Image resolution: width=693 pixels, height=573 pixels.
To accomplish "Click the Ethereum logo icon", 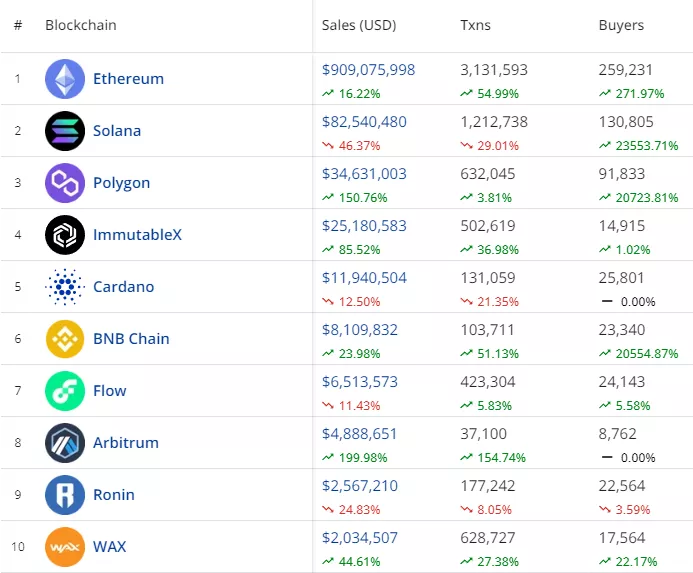I will click(65, 79).
